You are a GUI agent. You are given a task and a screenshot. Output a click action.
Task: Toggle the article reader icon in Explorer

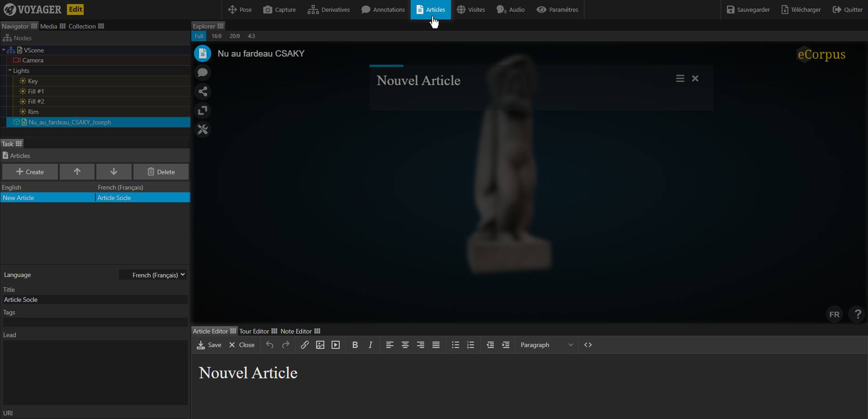(x=203, y=53)
